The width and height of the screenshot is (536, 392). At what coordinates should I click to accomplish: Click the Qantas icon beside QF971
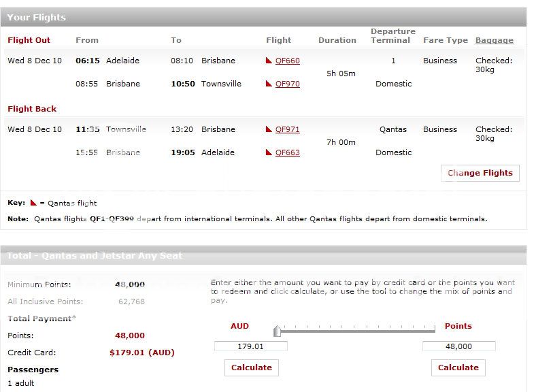(269, 130)
